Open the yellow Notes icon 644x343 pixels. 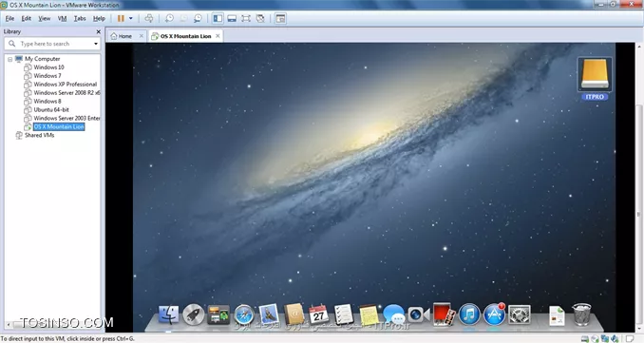coord(369,315)
